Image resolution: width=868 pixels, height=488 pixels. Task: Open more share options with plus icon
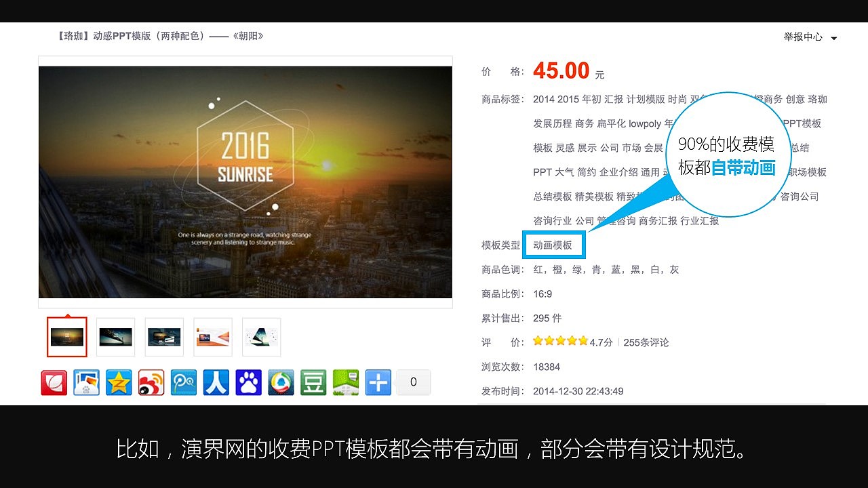[378, 382]
